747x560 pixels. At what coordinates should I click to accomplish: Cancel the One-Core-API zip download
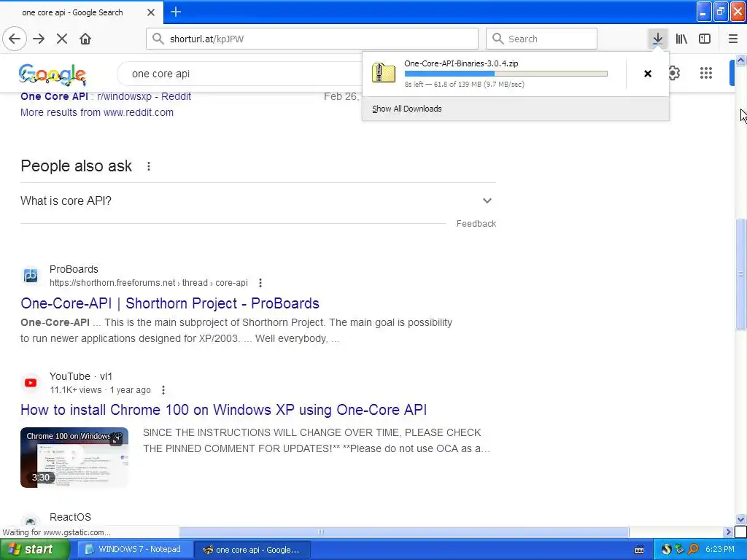coord(648,74)
